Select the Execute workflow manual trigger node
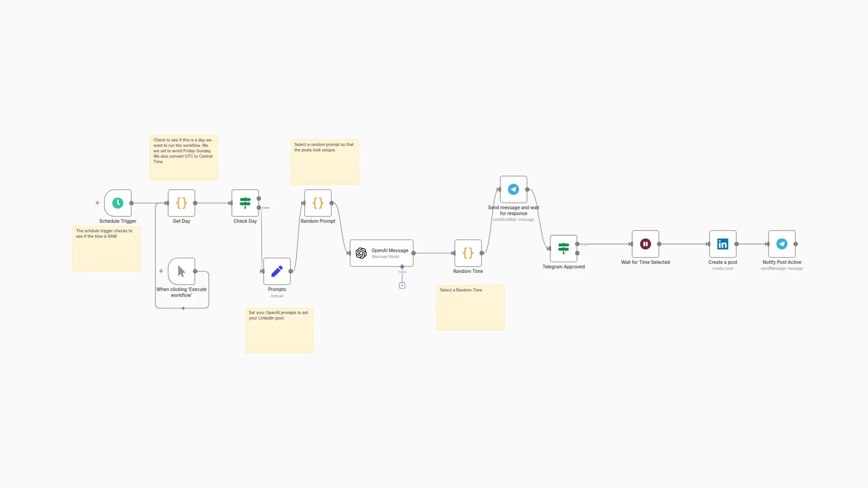This screenshot has height=488, width=868. [x=181, y=271]
